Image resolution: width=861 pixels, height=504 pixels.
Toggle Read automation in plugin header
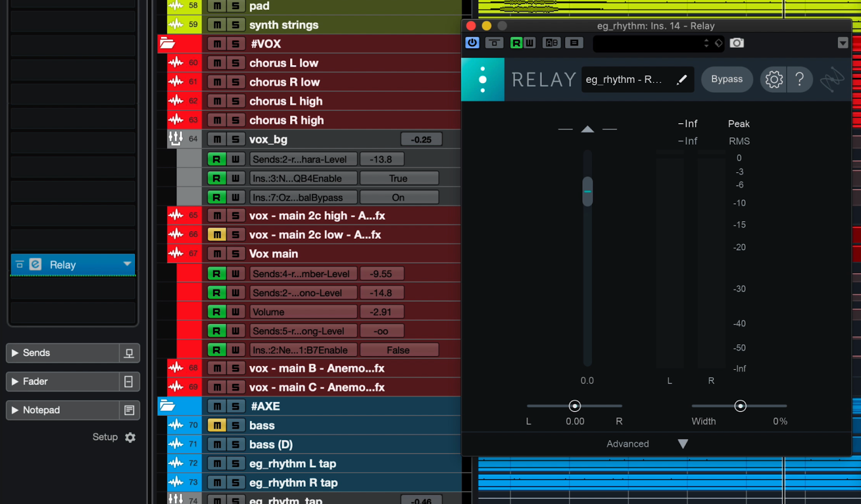point(516,42)
